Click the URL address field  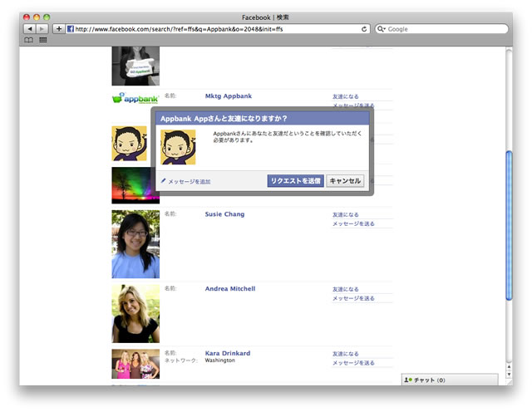tap(218, 29)
